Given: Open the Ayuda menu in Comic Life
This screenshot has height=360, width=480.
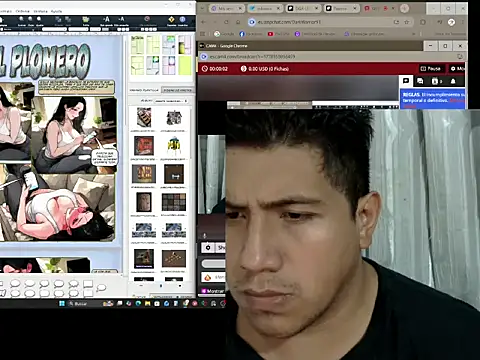Looking at the screenshot, I should (56, 11).
